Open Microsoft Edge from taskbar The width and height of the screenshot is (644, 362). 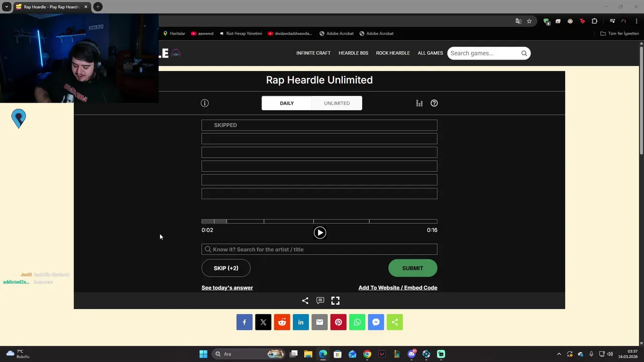point(323,354)
